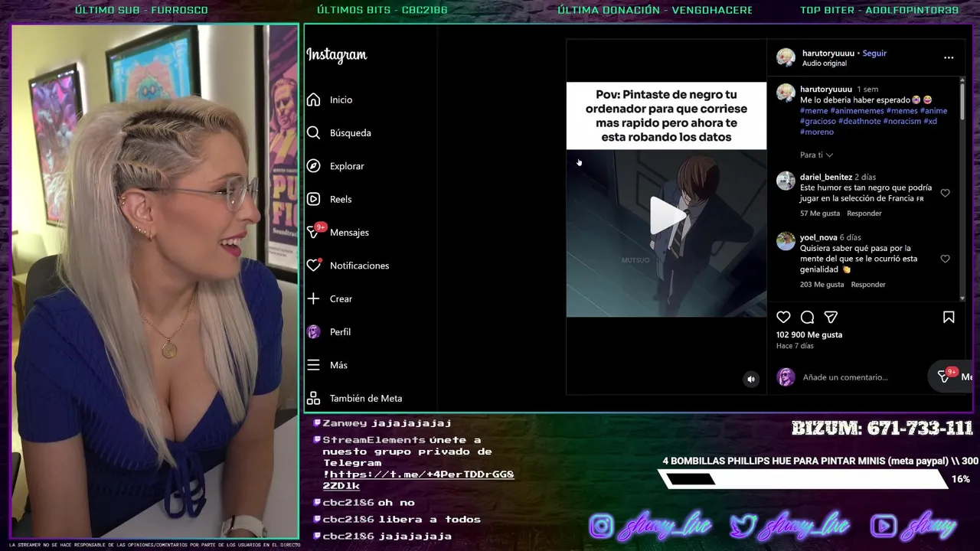View 57 Me gusta on comment

point(820,213)
